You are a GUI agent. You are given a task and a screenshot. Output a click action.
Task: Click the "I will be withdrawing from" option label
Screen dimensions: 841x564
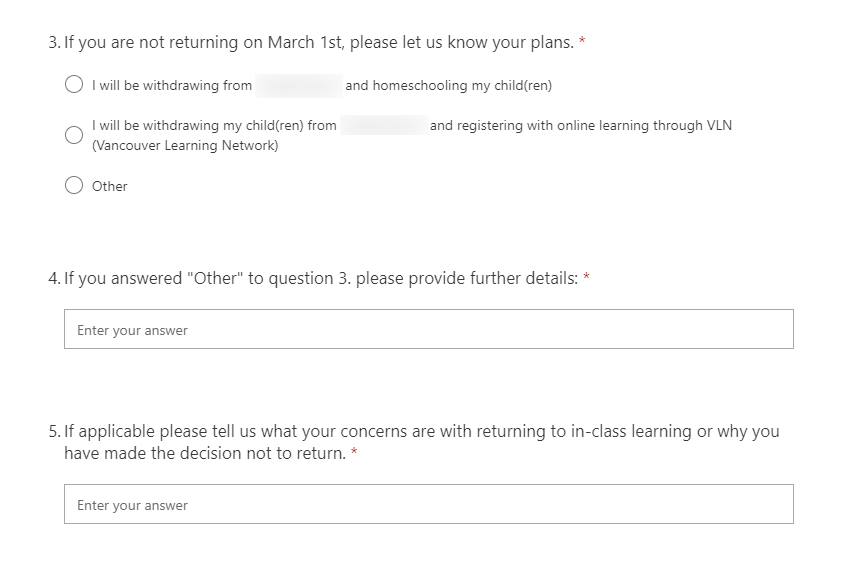tap(171, 86)
